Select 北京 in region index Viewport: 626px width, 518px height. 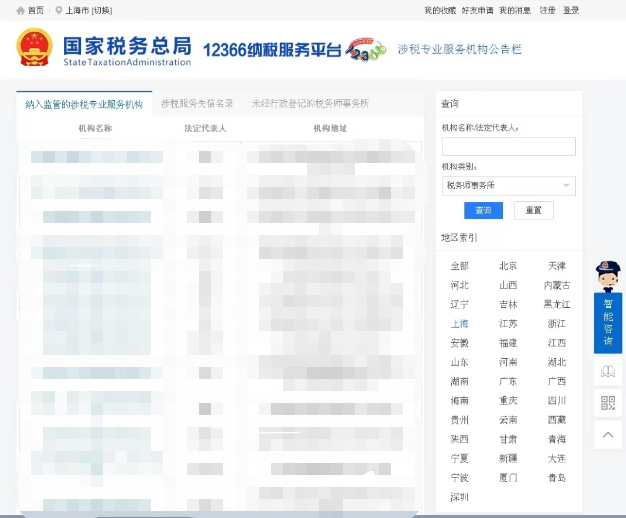(x=508, y=266)
